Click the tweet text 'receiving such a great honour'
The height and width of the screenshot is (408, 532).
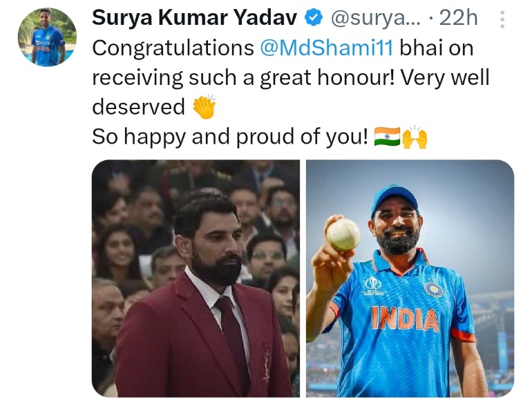tap(243, 78)
